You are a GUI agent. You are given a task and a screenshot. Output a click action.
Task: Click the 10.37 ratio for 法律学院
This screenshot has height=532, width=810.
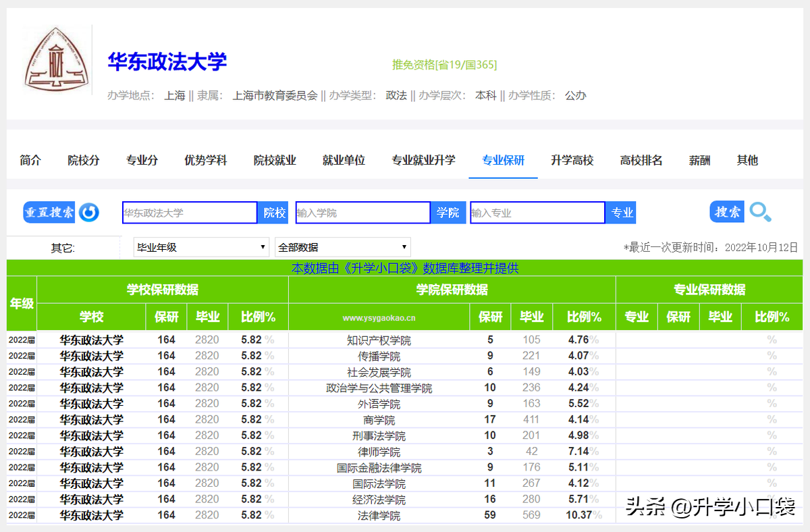(578, 515)
